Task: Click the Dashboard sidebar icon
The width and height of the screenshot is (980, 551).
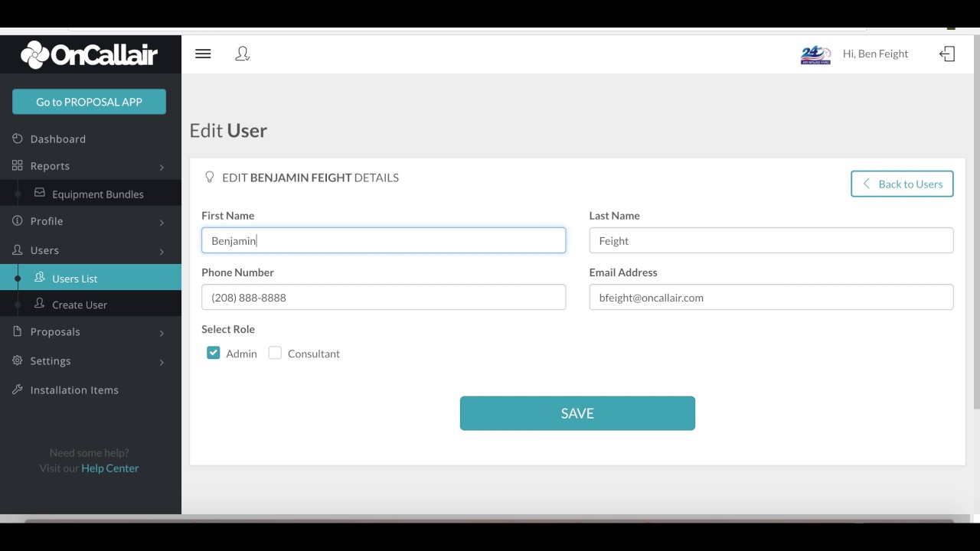Action: (x=18, y=139)
